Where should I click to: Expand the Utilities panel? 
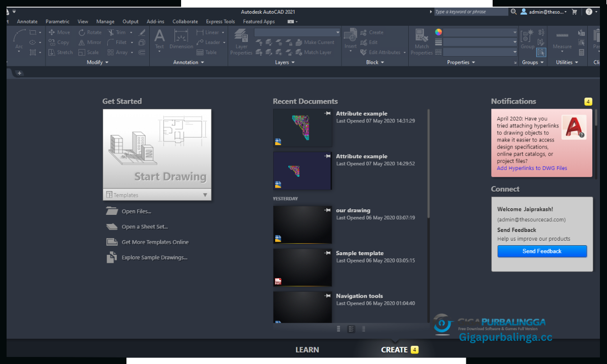tap(567, 62)
